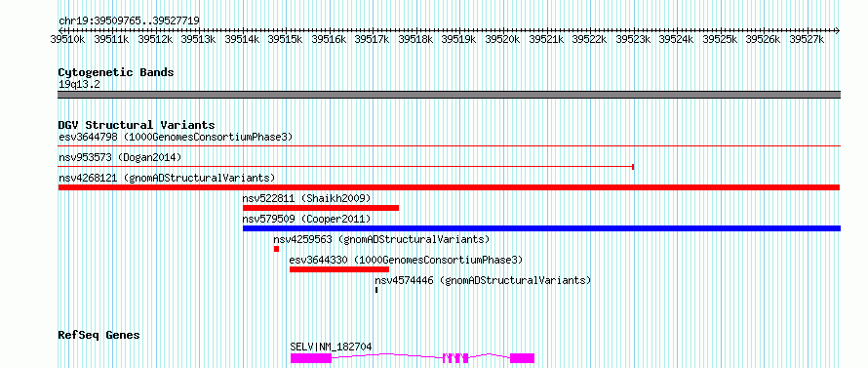The image size is (868, 368).
Task: Click the RefSeq Genes track title
Action: tap(99, 336)
